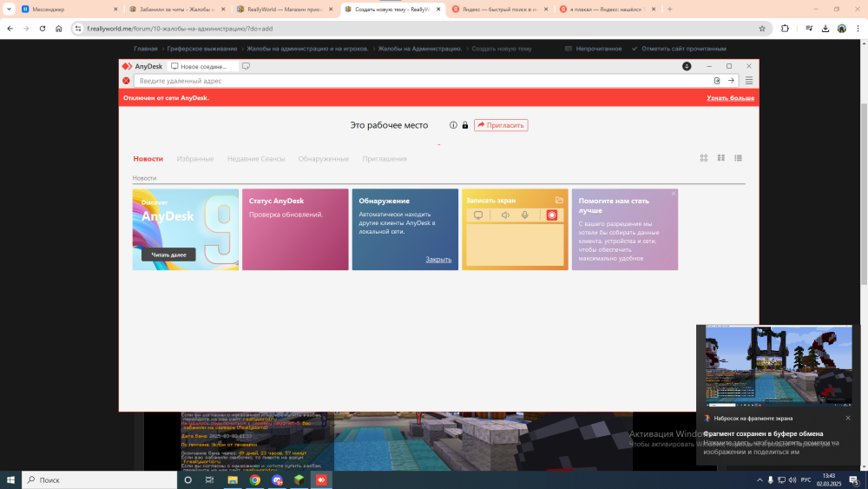Click 'Узнать больше' link in red banner
Image resolution: width=868 pixels, height=489 pixels.
coord(730,98)
